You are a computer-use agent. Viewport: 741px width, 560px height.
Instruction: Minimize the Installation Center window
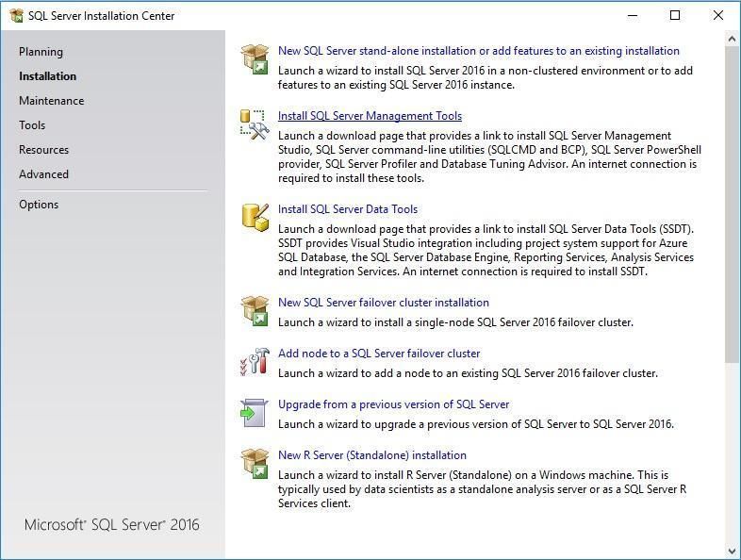pos(633,16)
